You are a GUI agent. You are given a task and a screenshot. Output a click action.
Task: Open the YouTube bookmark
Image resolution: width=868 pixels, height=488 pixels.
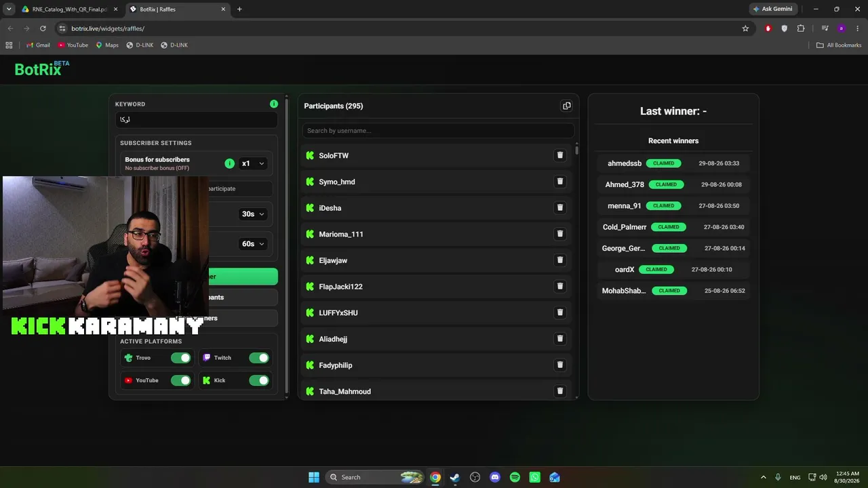(73, 45)
